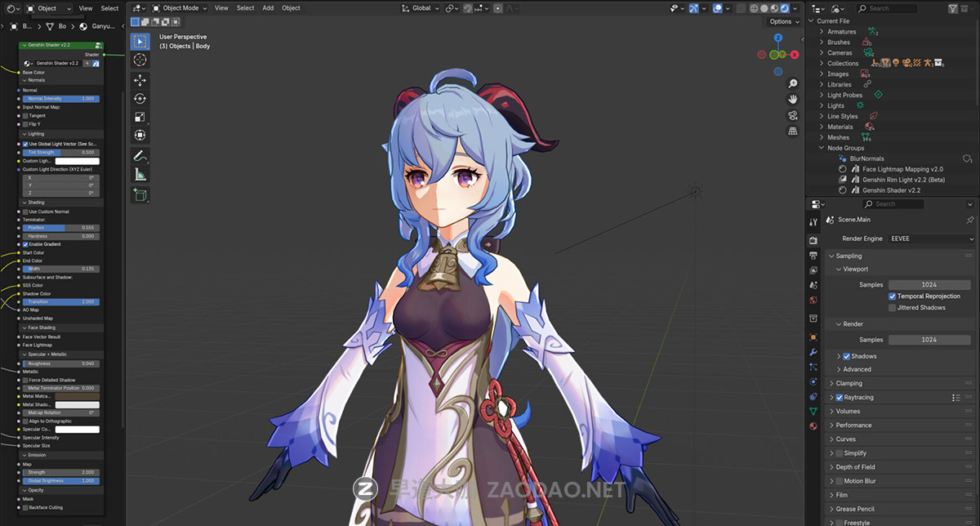Select the Add Cube tool
Screen dimensions: 980x526
[x=140, y=194]
